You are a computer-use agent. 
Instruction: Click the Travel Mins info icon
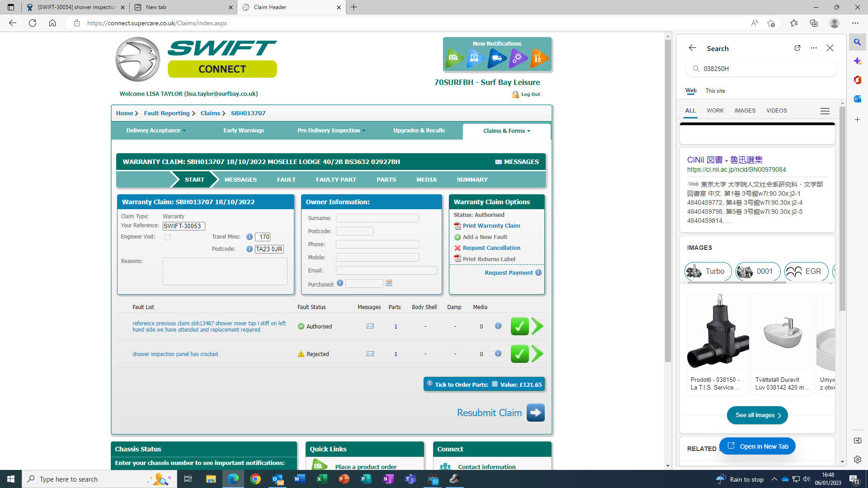click(250, 237)
